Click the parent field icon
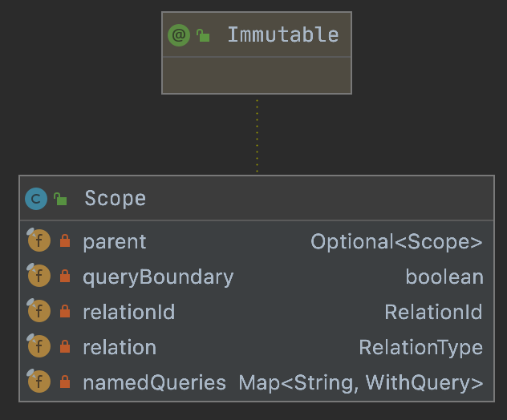Screen dimensions: 507x420 (x=39, y=241)
